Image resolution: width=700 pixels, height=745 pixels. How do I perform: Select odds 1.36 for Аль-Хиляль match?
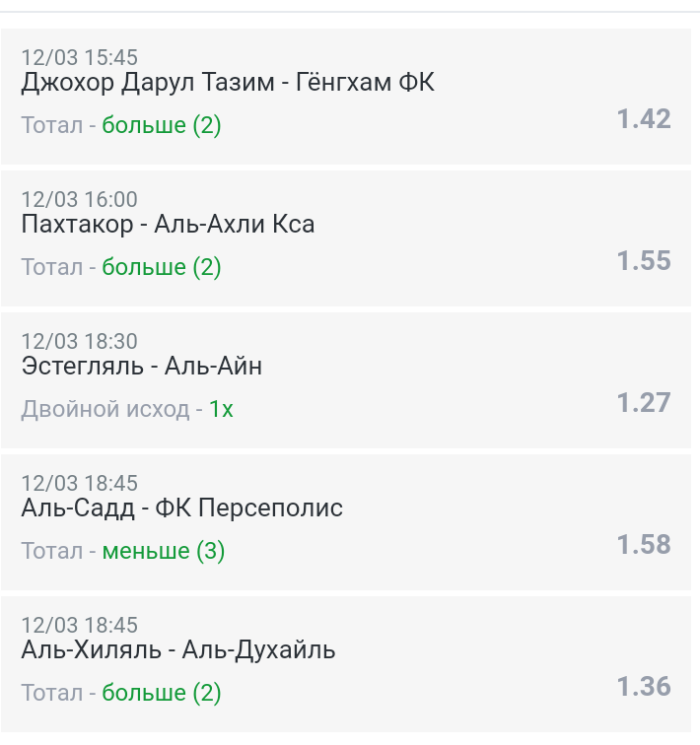[644, 686]
